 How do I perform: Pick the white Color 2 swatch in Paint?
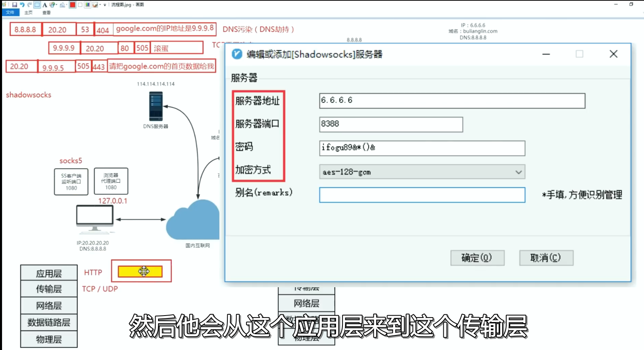tap(80, 5)
